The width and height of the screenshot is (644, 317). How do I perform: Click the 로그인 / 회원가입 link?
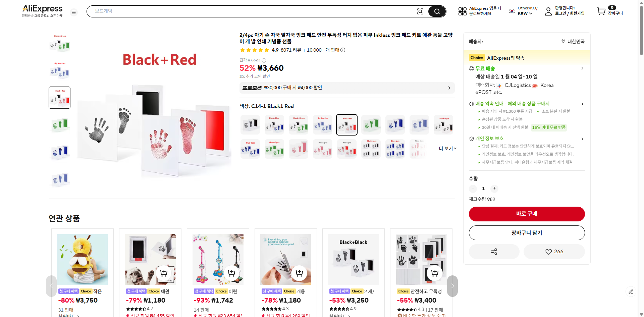[570, 13]
